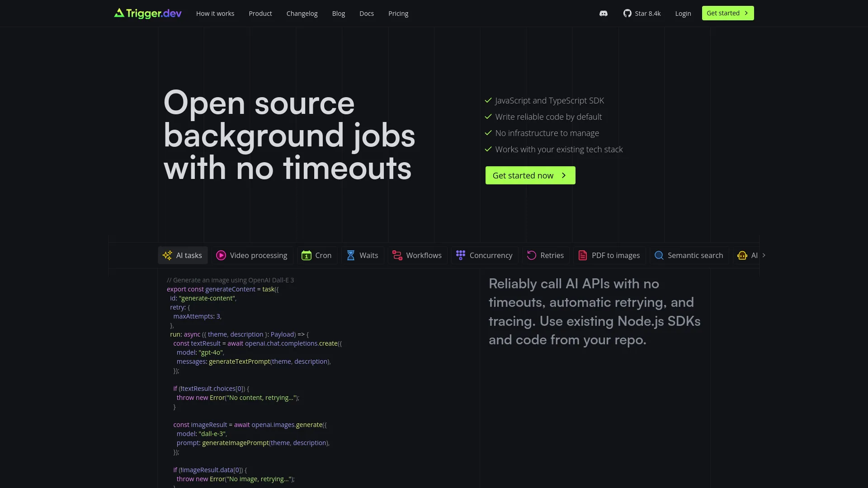868x488 pixels.
Task: Click the hourglass icon on the Waits tab
Action: point(351,255)
